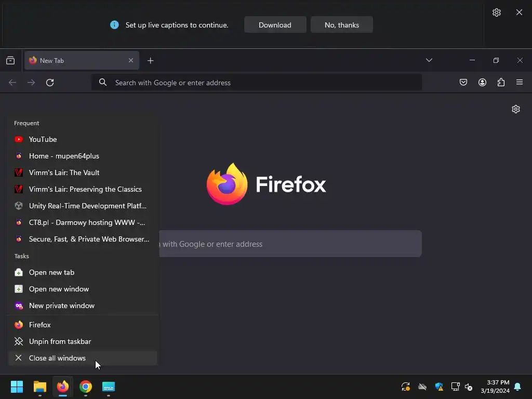Go forward with the forward arrow
Viewport: 532px width, 399px height.
coord(31,83)
